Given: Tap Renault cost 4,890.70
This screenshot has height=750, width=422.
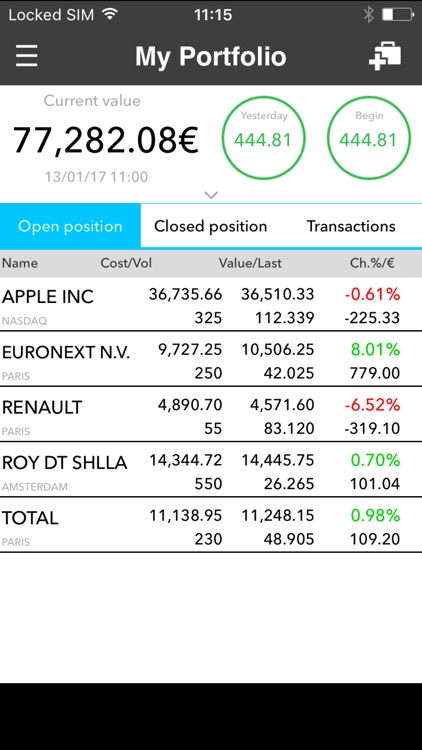Looking at the screenshot, I should 190,405.
